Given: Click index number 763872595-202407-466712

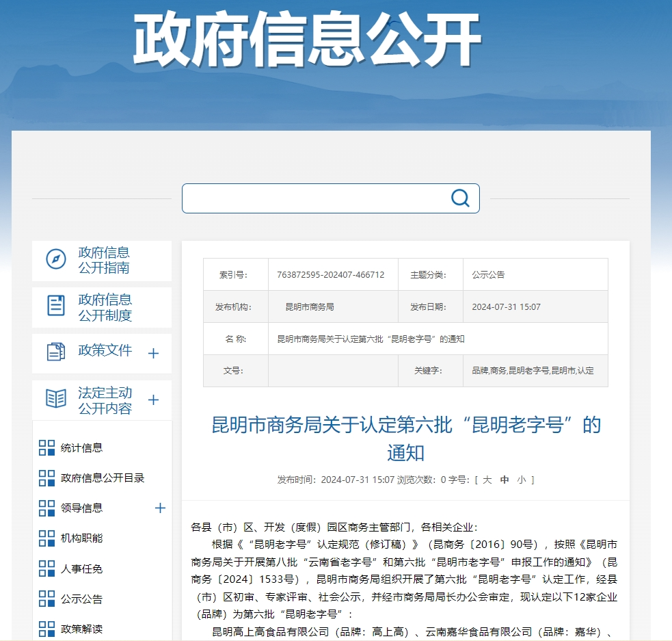Looking at the screenshot, I should [331, 275].
